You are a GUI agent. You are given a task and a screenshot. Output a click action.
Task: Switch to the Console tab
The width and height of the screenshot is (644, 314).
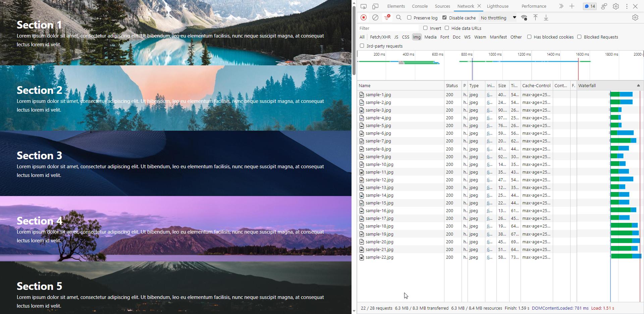tap(420, 6)
